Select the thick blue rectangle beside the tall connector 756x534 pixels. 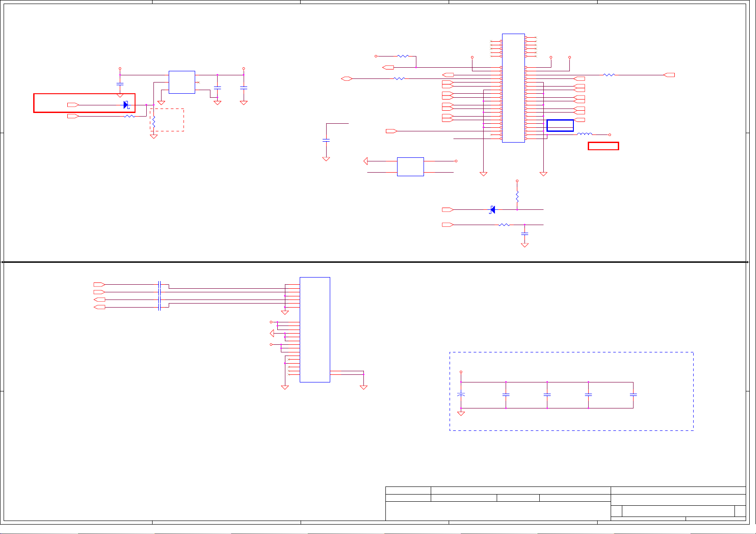point(560,126)
